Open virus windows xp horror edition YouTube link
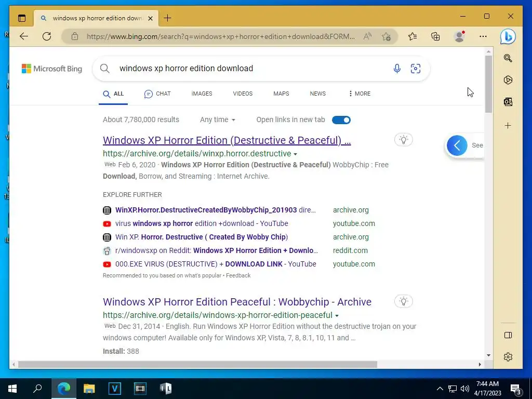532x399 pixels. 202,223
